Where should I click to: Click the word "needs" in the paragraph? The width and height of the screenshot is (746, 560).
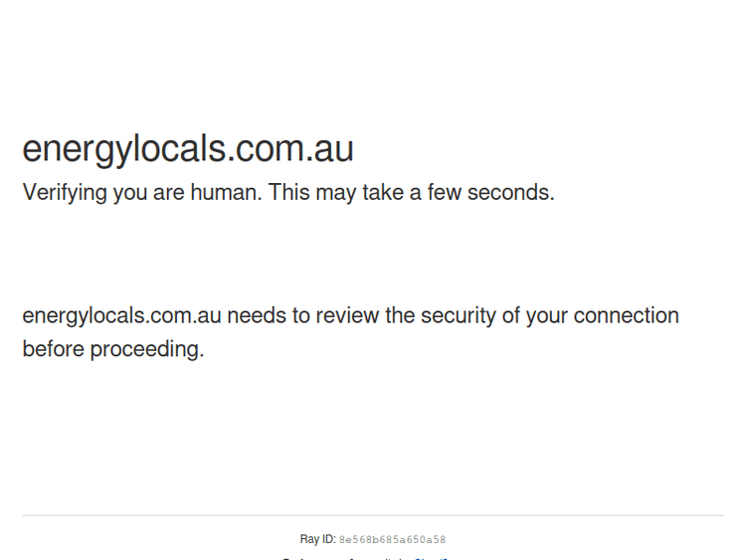pyautogui.click(x=256, y=316)
